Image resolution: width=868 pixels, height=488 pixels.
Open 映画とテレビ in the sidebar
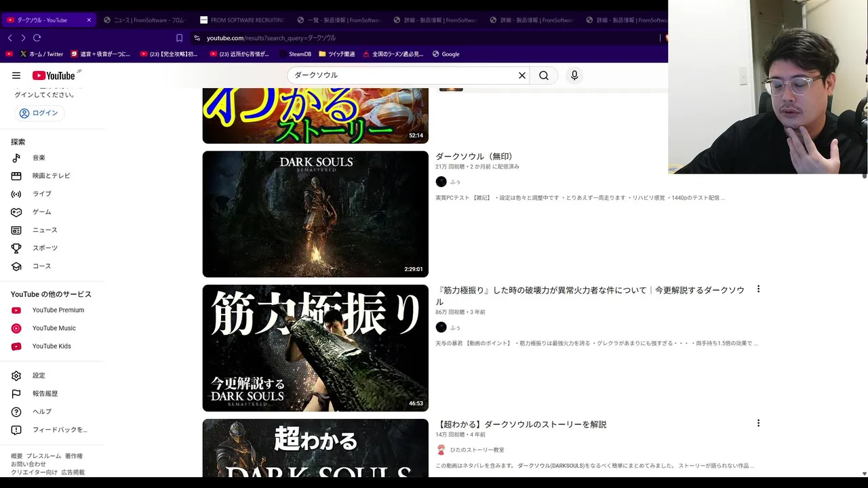click(52, 176)
